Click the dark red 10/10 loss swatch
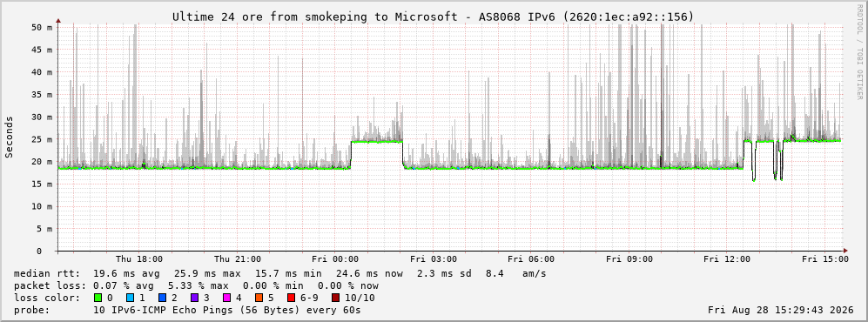This screenshot has width=868, height=322. (335, 298)
